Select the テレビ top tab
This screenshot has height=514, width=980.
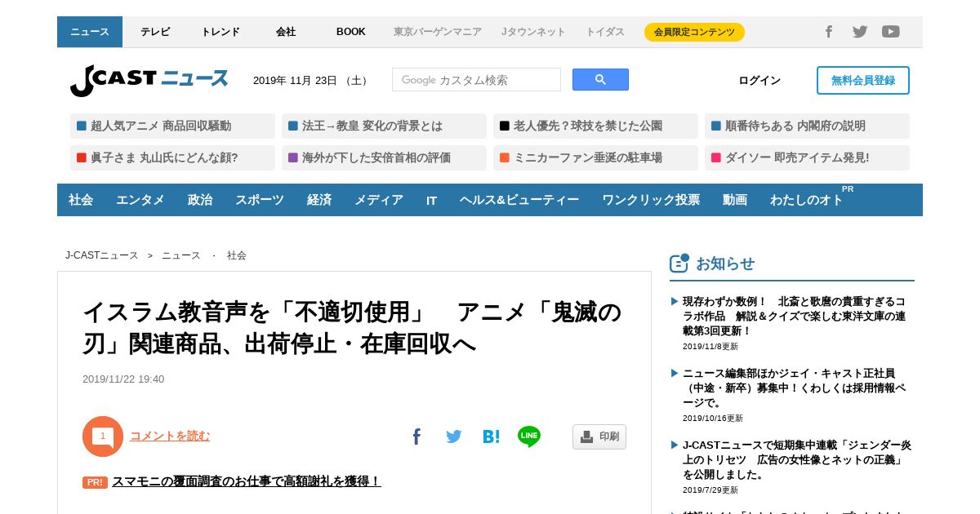(x=155, y=32)
